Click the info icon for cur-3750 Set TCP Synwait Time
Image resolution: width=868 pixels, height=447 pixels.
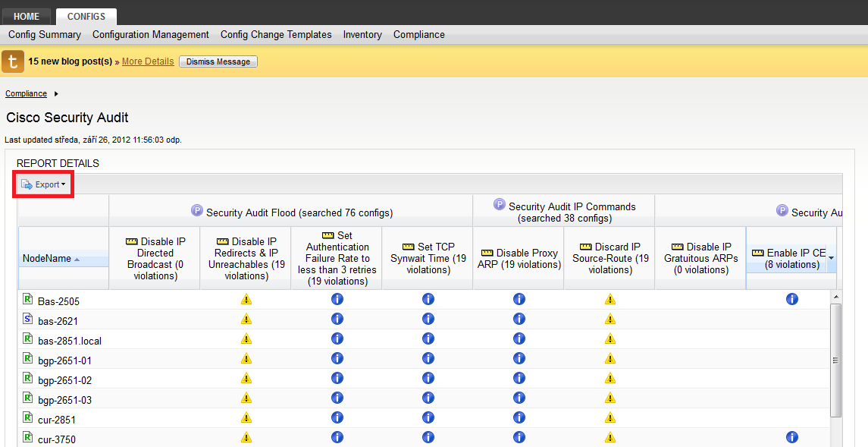coord(428,438)
